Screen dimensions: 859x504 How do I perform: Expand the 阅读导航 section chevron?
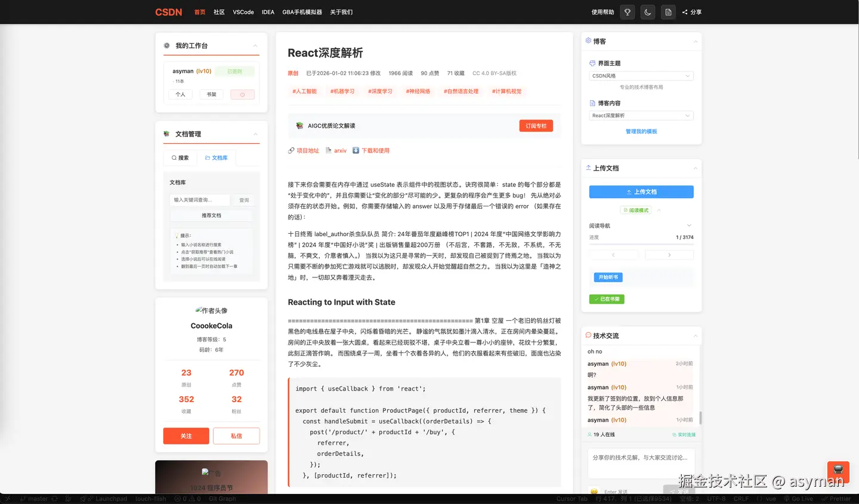(689, 225)
